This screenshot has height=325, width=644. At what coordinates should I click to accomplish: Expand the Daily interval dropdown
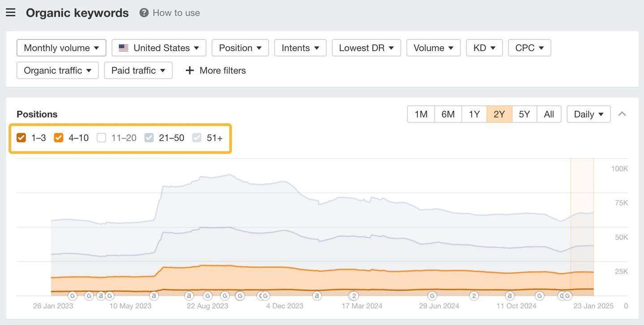588,114
